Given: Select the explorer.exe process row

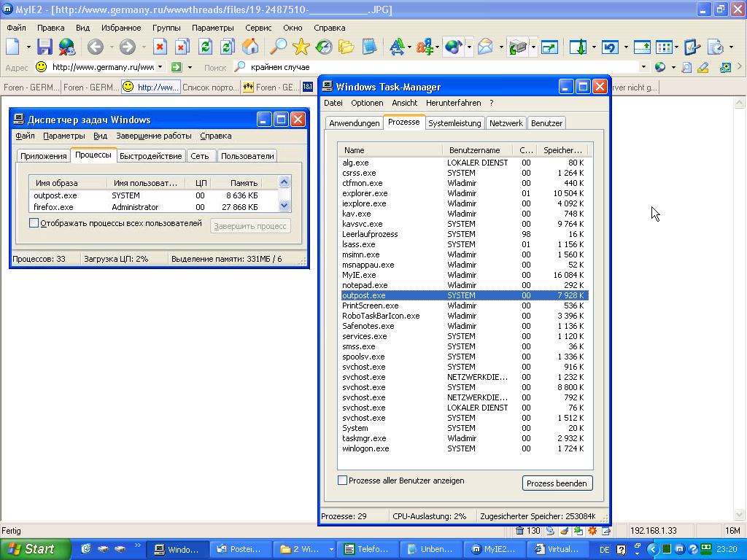Looking at the screenshot, I should 465,193.
